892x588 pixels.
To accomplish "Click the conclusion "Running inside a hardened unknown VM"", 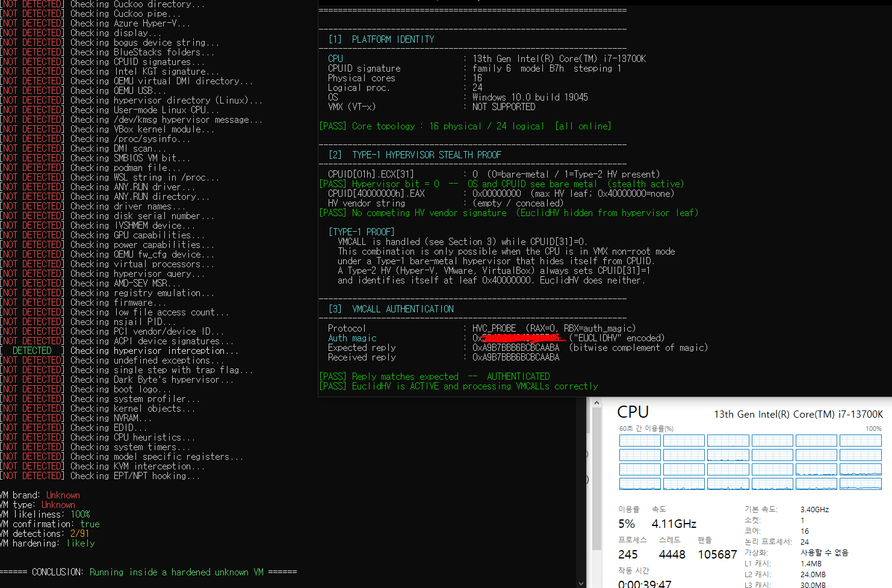I will (x=176, y=572).
